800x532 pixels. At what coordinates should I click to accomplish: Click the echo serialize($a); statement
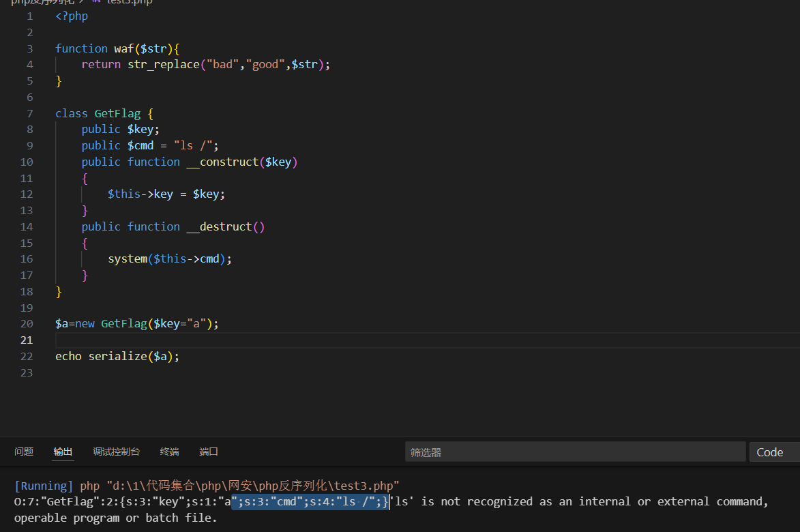pyautogui.click(x=117, y=356)
